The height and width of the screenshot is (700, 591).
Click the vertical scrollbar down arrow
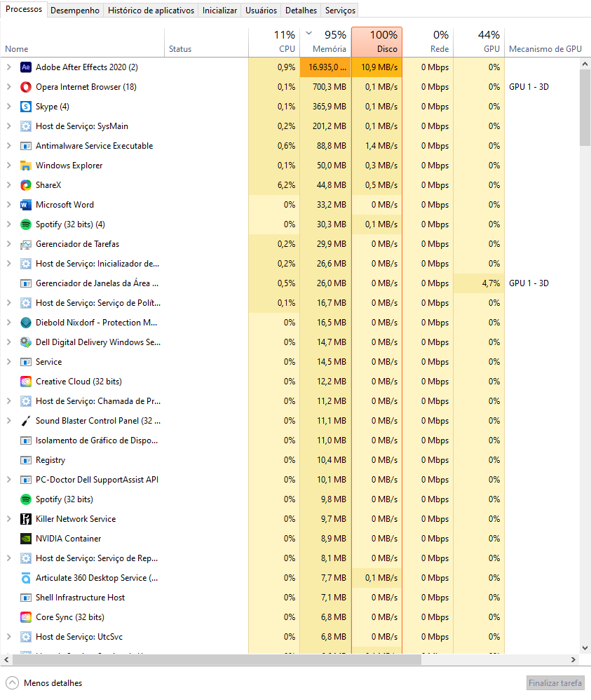[x=585, y=648]
